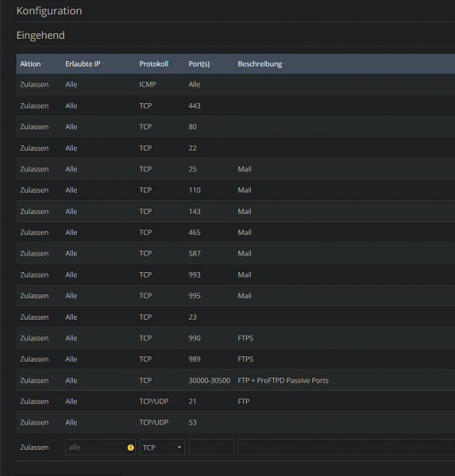Select the ProFTPD Passive Ports rule
The width and height of the screenshot is (455, 476).
pos(236,380)
